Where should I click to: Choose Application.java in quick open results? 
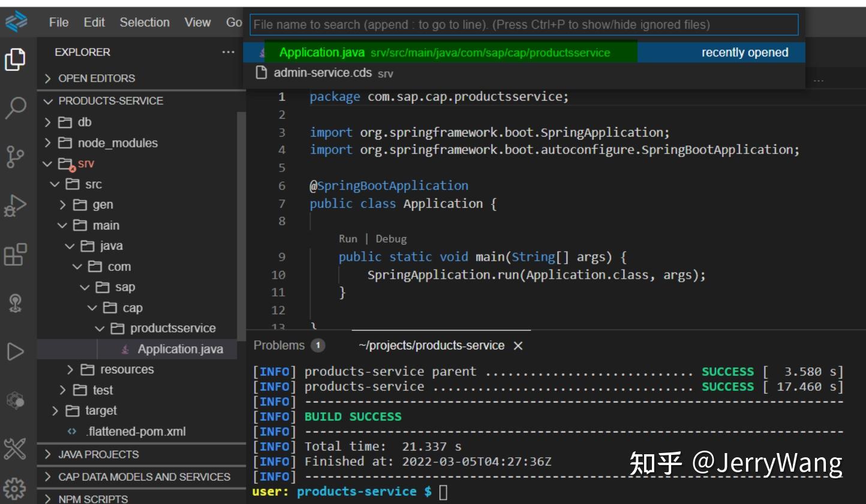[x=524, y=52]
